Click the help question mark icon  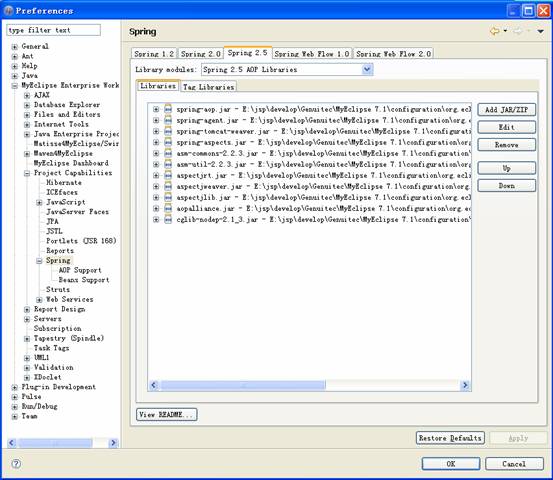(16, 463)
